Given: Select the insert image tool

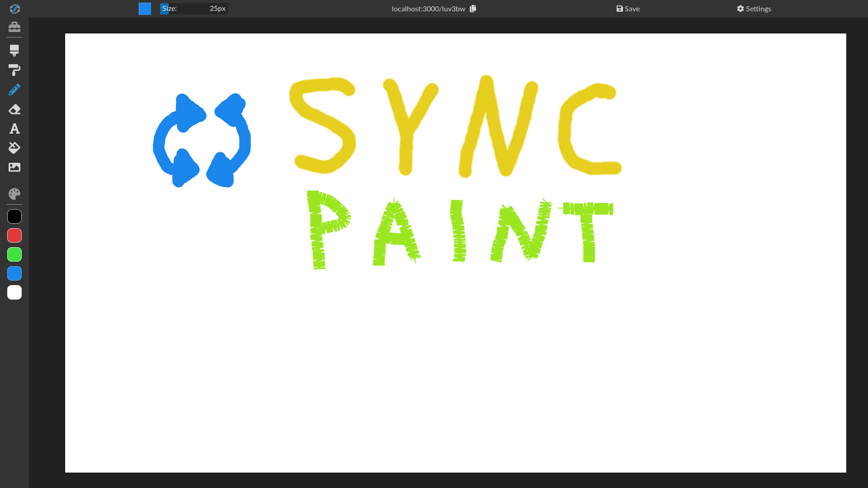Looking at the screenshot, I should 14,167.
